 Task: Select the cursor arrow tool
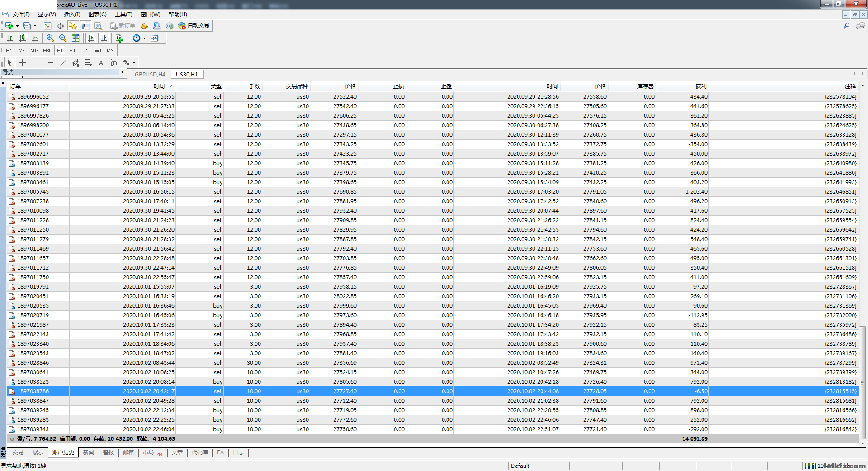(x=9, y=62)
